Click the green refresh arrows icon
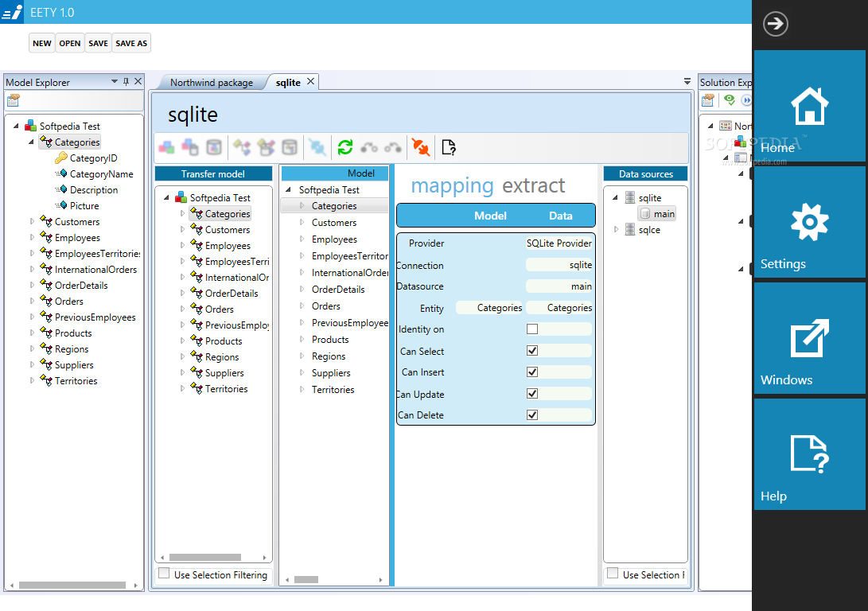868x611 pixels. tap(345, 147)
